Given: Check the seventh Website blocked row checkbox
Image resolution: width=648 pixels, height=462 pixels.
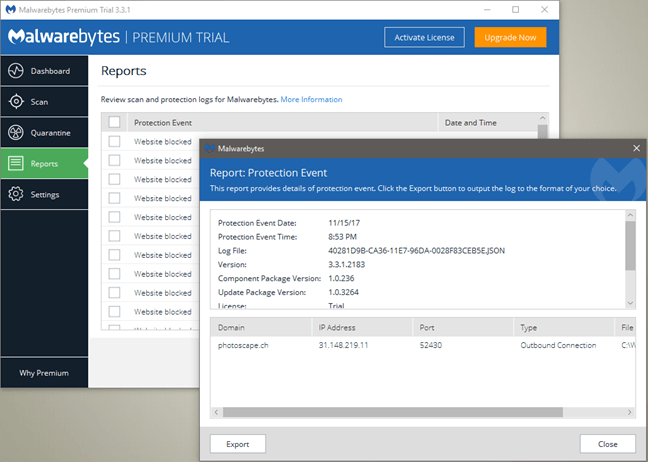Looking at the screenshot, I should tap(114, 255).
